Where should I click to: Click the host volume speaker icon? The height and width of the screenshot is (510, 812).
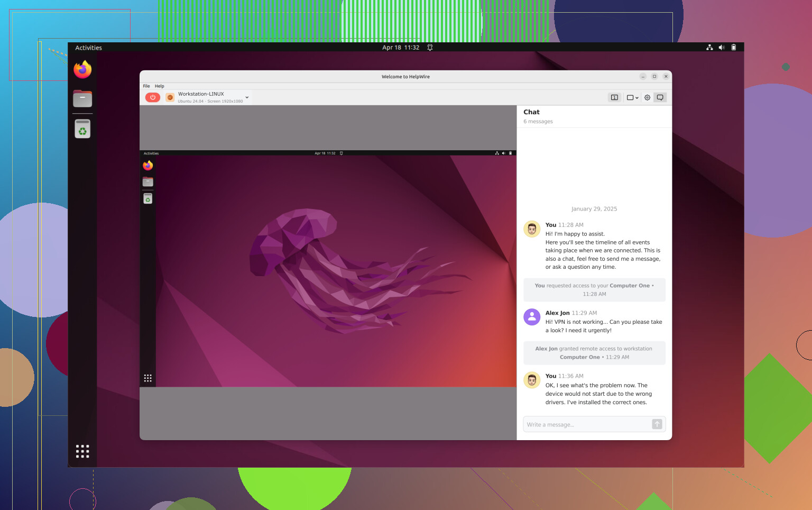coord(722,48)
